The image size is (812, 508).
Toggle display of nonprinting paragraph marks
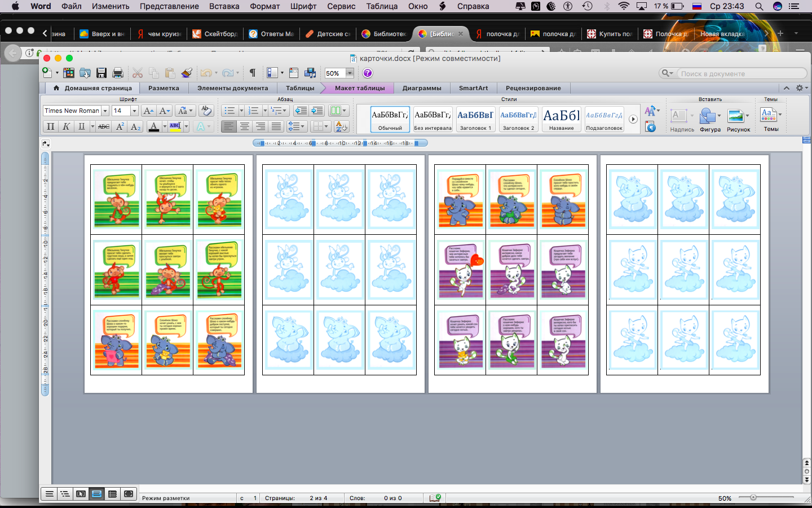(x=253, y=73)
